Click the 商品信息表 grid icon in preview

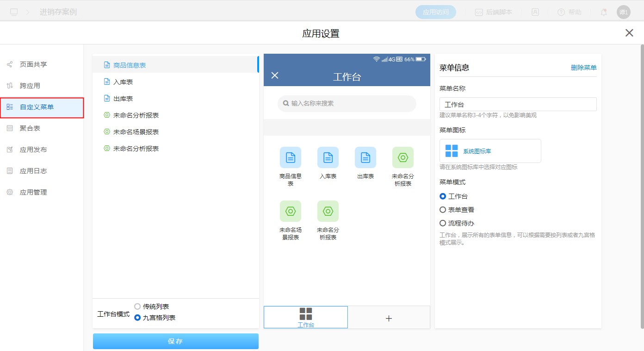coord(290,157)
